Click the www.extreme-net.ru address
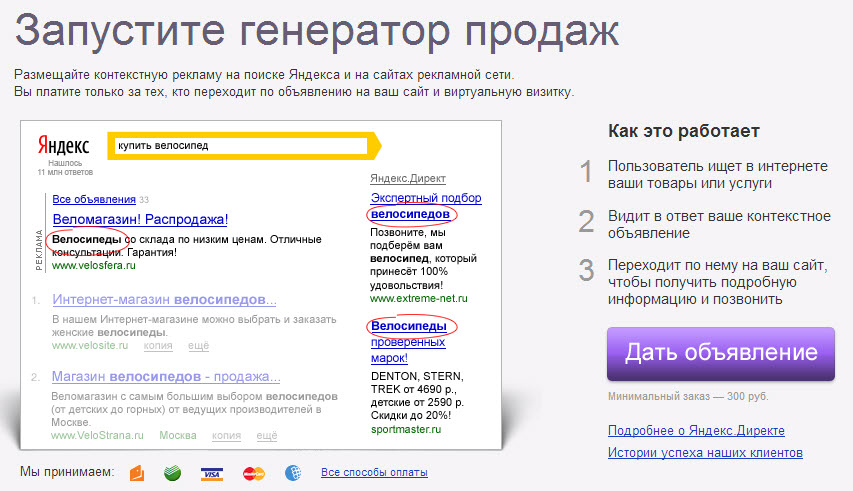The height and width of the screenshot is (491, 853). (419, 299)
